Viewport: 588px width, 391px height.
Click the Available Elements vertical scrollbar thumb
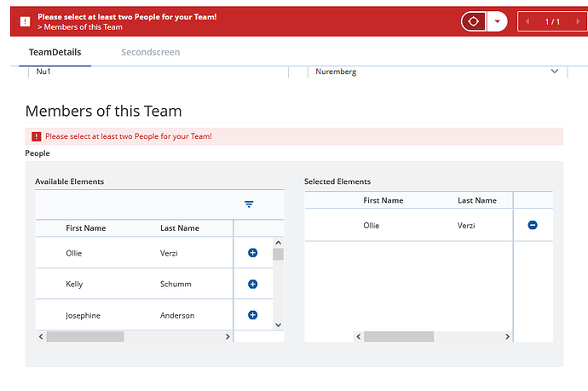tap(279, 254)
